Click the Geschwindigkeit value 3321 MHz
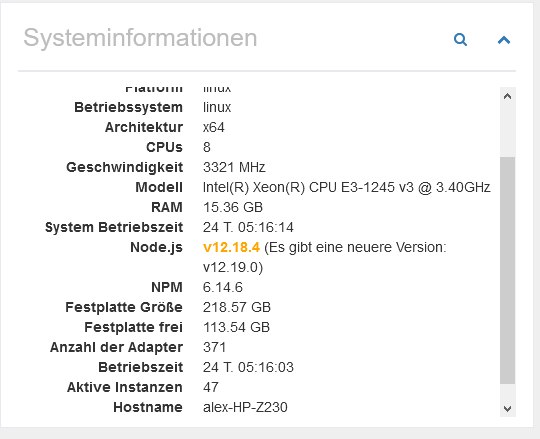The image size is (540, 439). pyautogui.click(x=234, y=167)
